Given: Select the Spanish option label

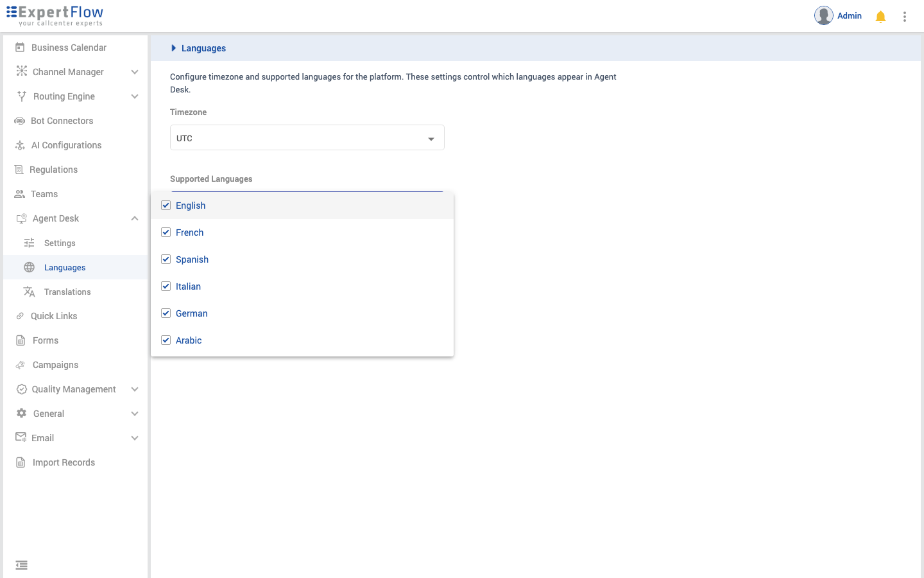Looking at the screenshot, I should click(192, 259).
